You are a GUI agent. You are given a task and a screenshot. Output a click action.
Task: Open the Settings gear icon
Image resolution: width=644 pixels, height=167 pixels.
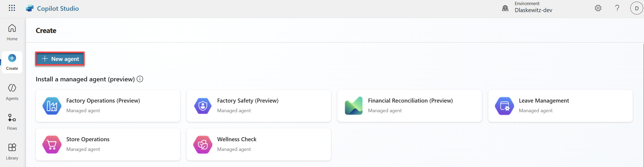click(598, 8)
